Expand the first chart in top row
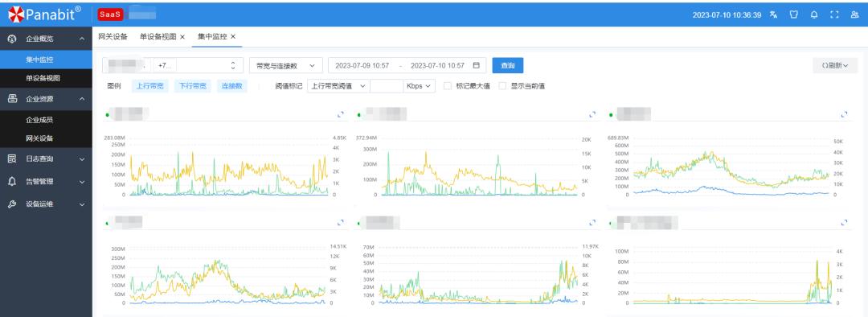This screenshot has width=868, height=317. (341, 114)
